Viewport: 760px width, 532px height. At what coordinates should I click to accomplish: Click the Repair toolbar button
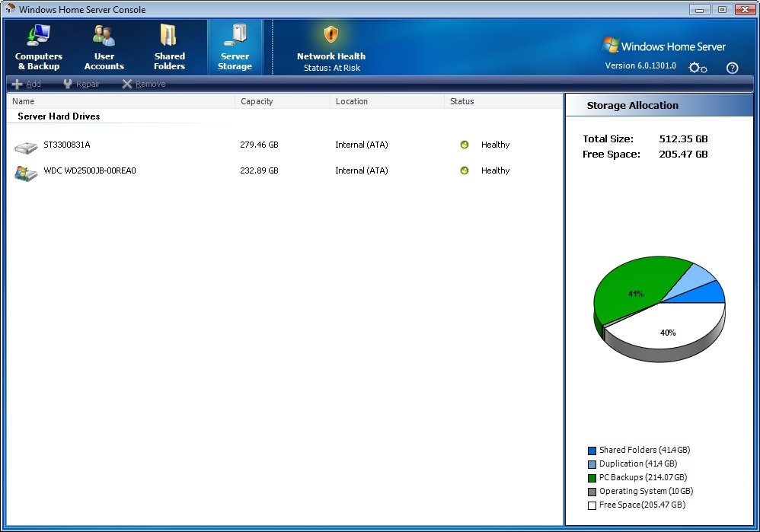click(81, 84)
